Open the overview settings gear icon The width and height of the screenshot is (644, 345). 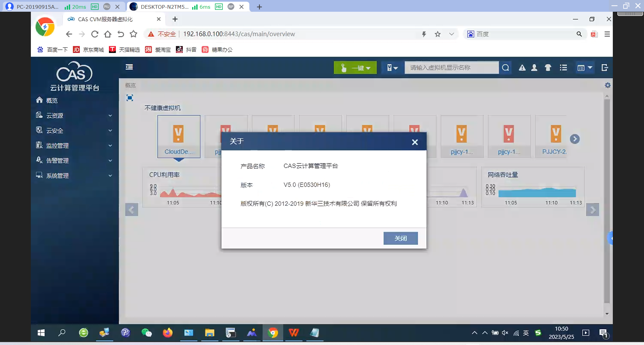607,85
